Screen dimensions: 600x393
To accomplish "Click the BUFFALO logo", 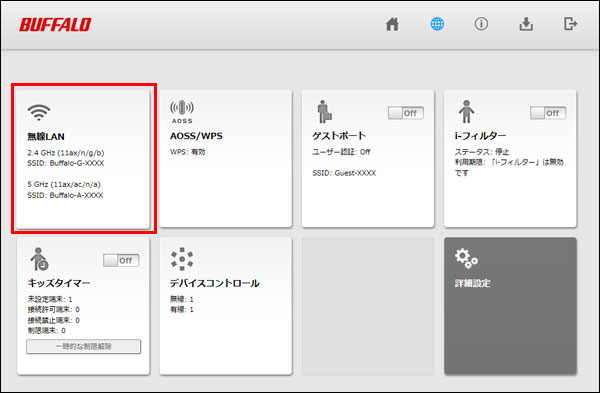I will click(55, 24).
